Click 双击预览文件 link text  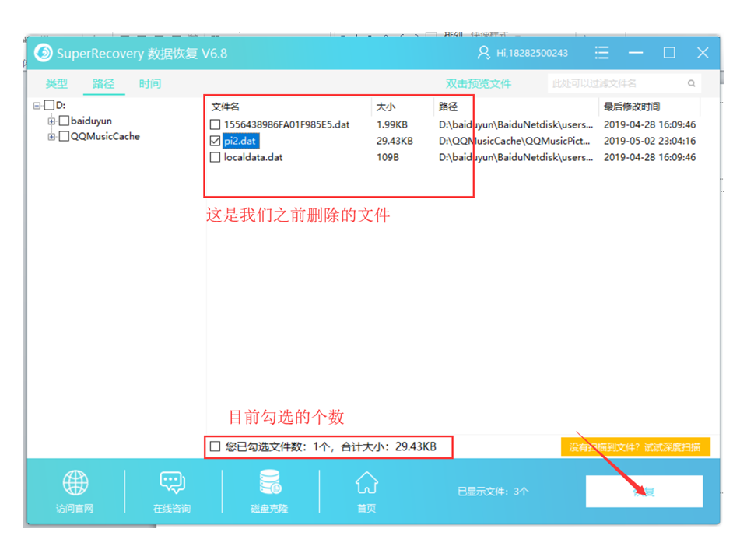point(479,84)
